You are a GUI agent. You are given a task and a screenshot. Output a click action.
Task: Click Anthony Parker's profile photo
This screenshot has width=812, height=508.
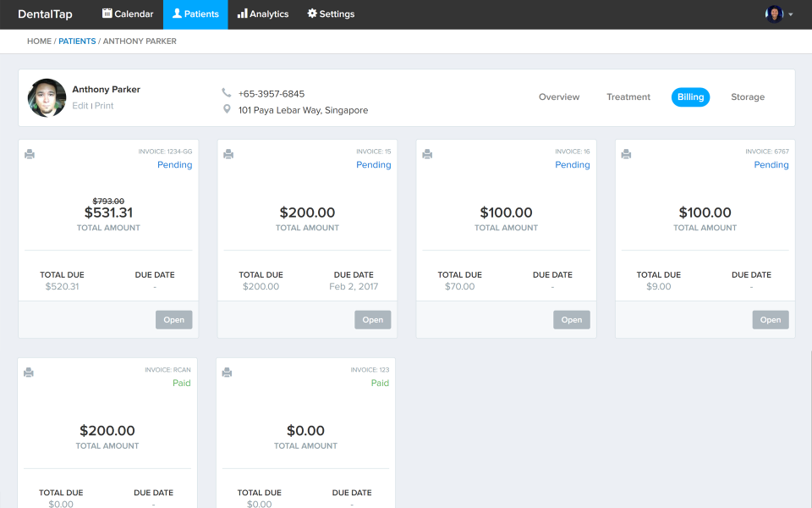[x=47, y=97]
